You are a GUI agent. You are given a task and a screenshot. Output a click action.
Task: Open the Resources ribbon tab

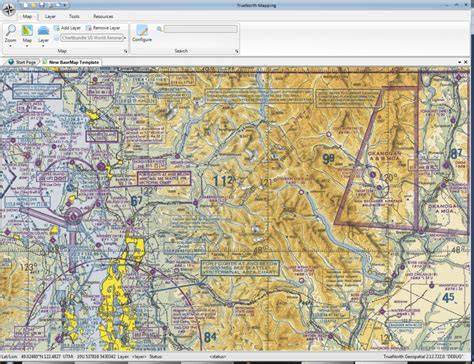click(x=103, y=16)
